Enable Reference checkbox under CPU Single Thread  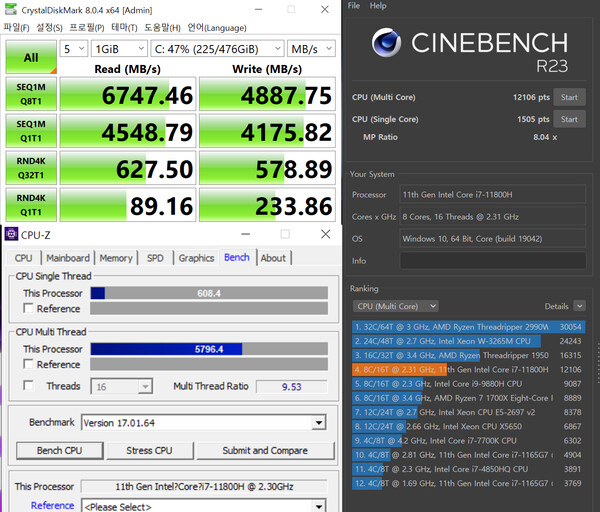click(x=28, y=308)
